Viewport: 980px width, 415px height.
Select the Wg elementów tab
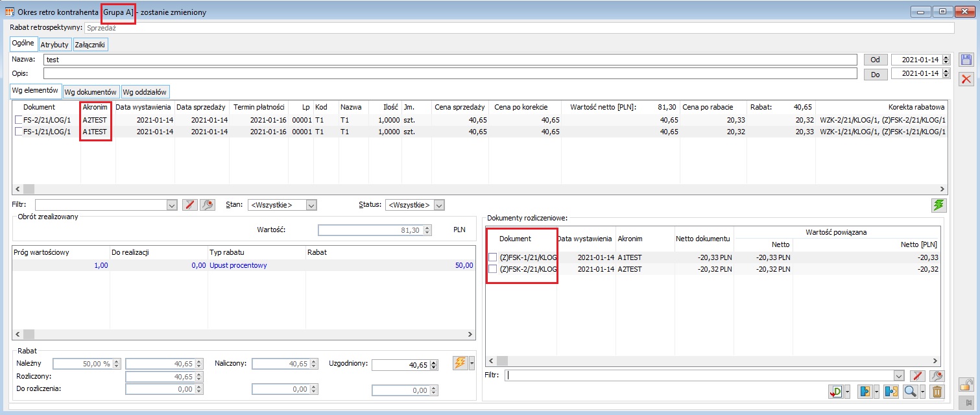[x=36, y=91]
